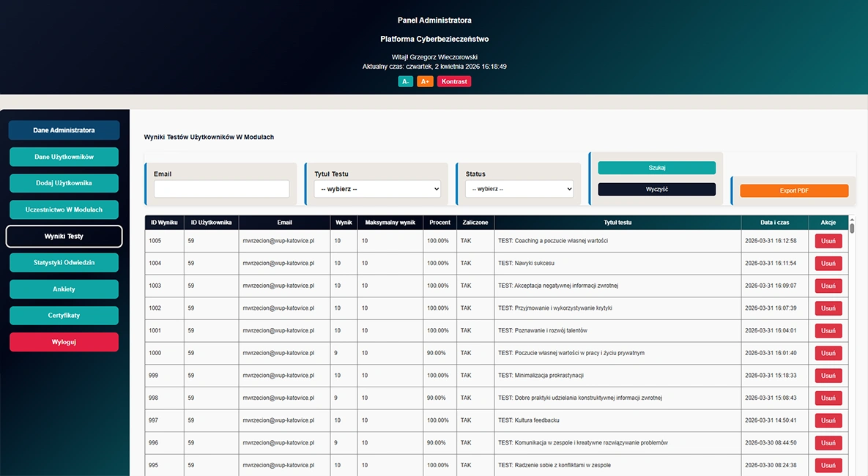Clear filters with Wyczyść button
The width and height of the screenshot is (868, 476).
pyautogui.click(x=656, y=189)
